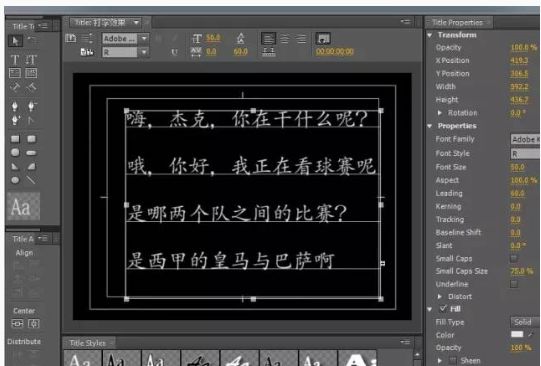Open the Fill Type Solid dropdown
Viewport: 541px width, 366px height.
524,322
